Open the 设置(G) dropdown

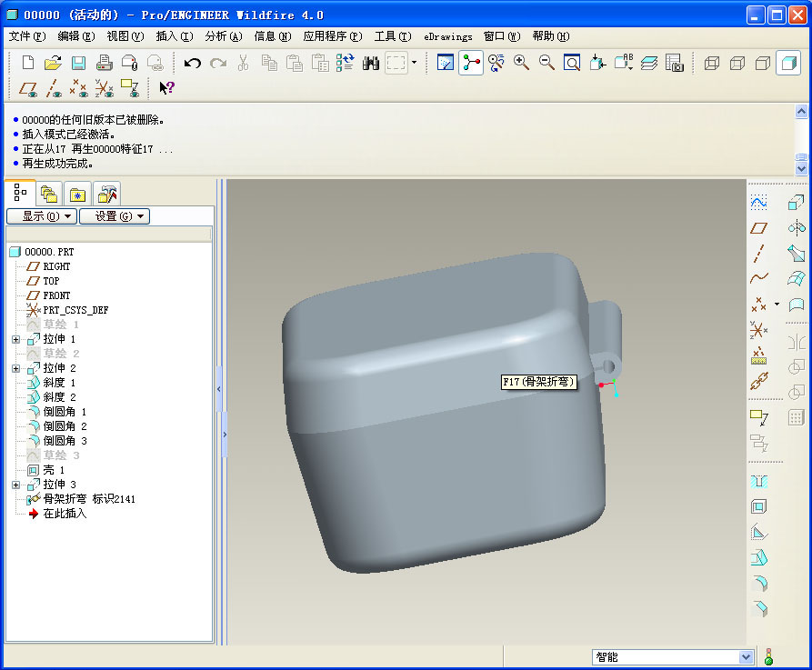click(115, 216)
